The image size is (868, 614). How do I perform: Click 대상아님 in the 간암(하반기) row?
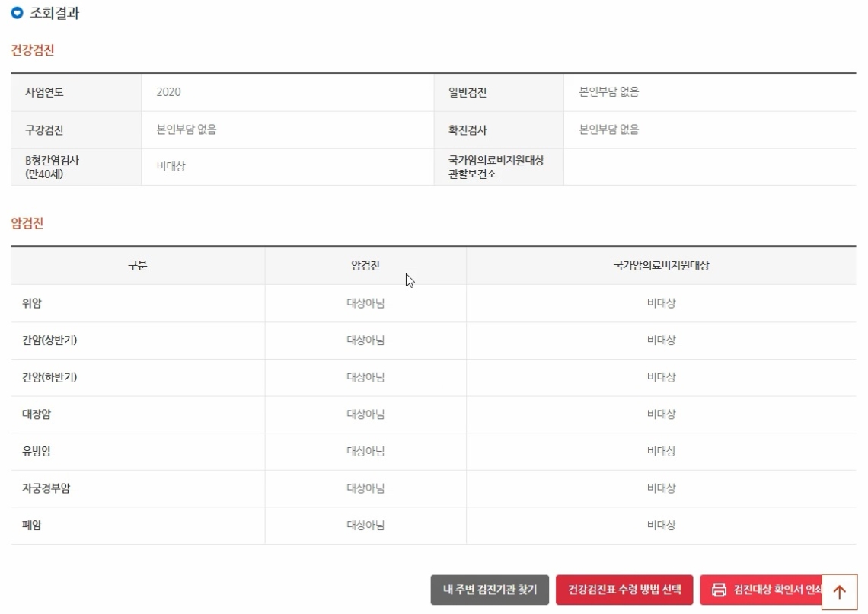coord(365,378)
